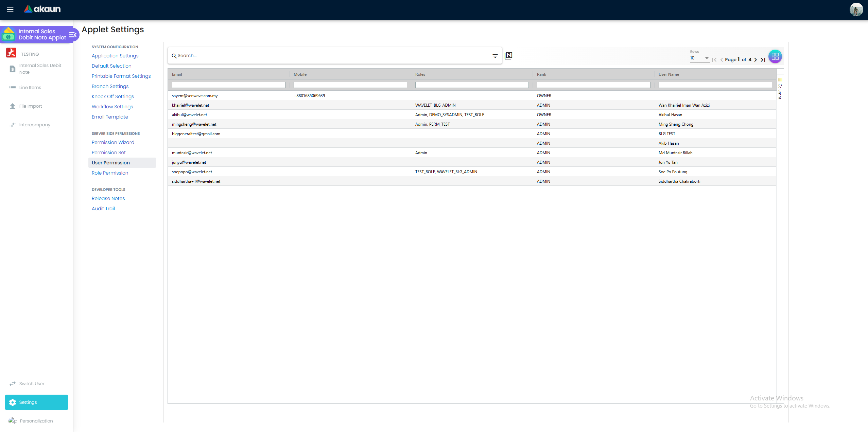The image size is (868, 432).
Task: Open Release Notes
Action: pyautogui.click(x=108, y=198)
